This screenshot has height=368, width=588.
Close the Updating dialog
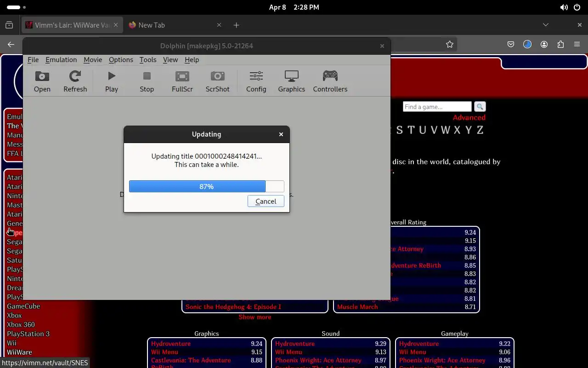coord(281,134)
